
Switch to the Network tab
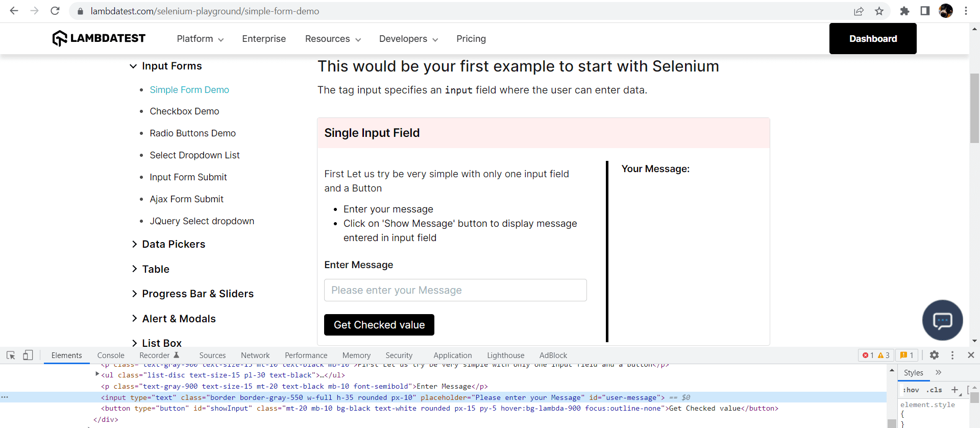(255, 355)
